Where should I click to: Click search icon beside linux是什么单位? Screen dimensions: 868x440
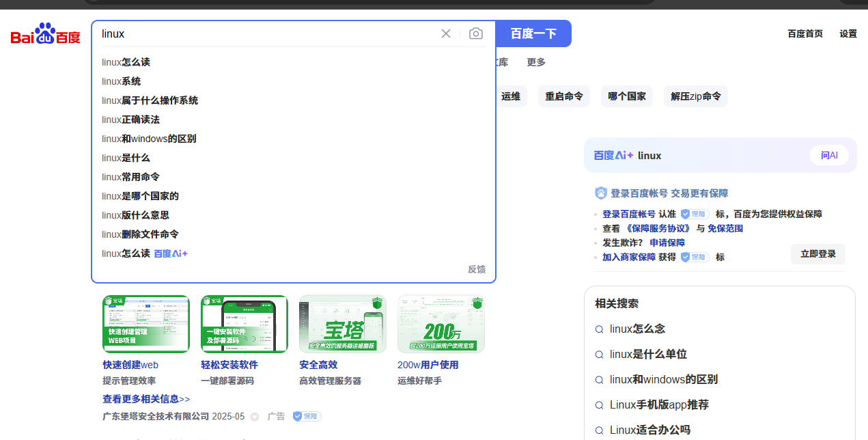[x=600, y=355]
